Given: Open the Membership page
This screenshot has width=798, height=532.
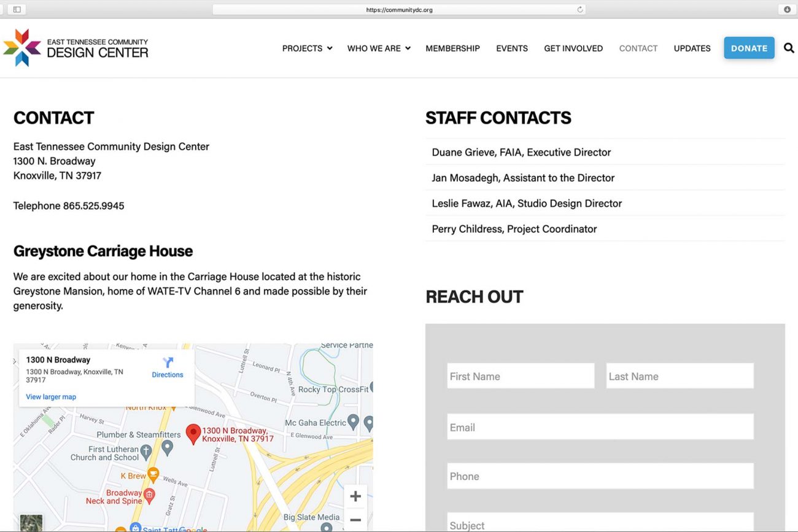Looking at the screenshot, I should pyautogui.click(x=452, y=48).
